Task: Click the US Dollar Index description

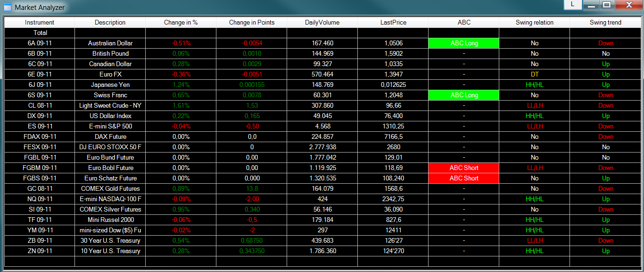Action: pos(110,116)
